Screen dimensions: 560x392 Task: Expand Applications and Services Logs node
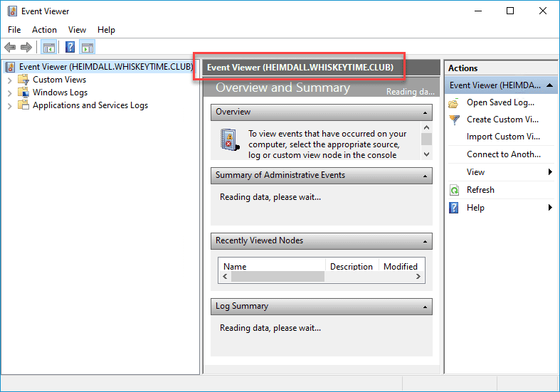[10, 106]
